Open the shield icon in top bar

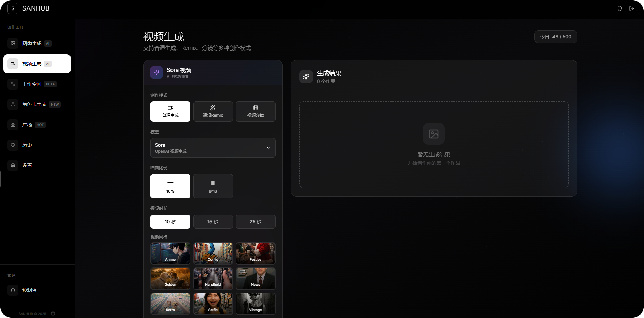pyautogui.click(x=620, y=8)
